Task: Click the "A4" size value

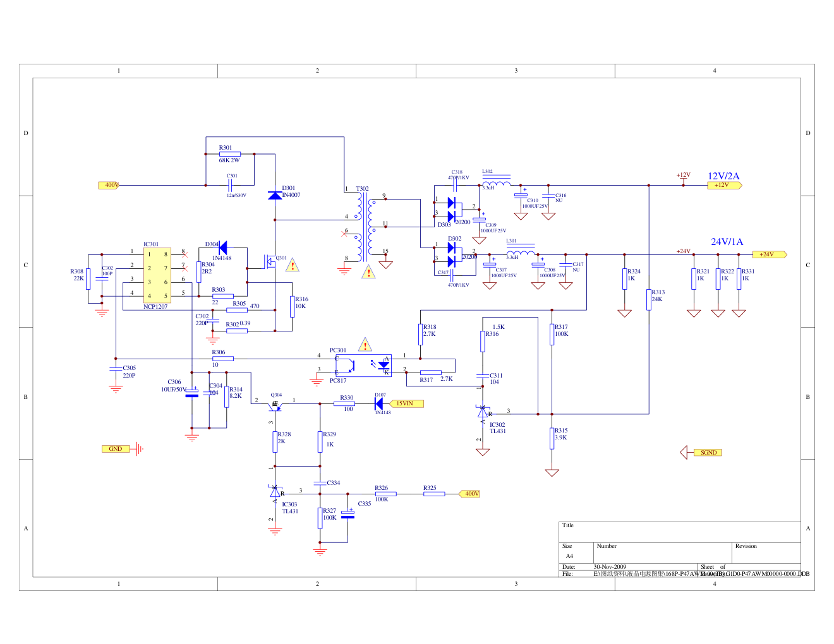Action: (x=569, y=556)
